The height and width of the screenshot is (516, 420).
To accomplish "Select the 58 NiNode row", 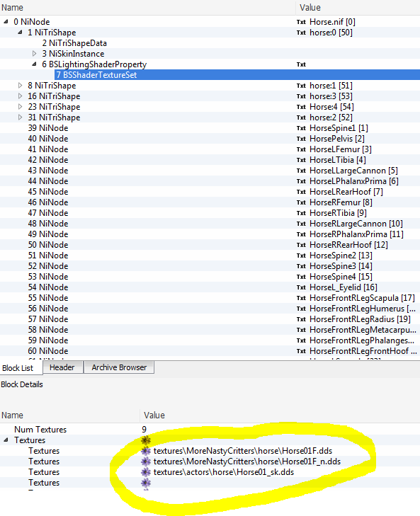I will tap(210, 330).
